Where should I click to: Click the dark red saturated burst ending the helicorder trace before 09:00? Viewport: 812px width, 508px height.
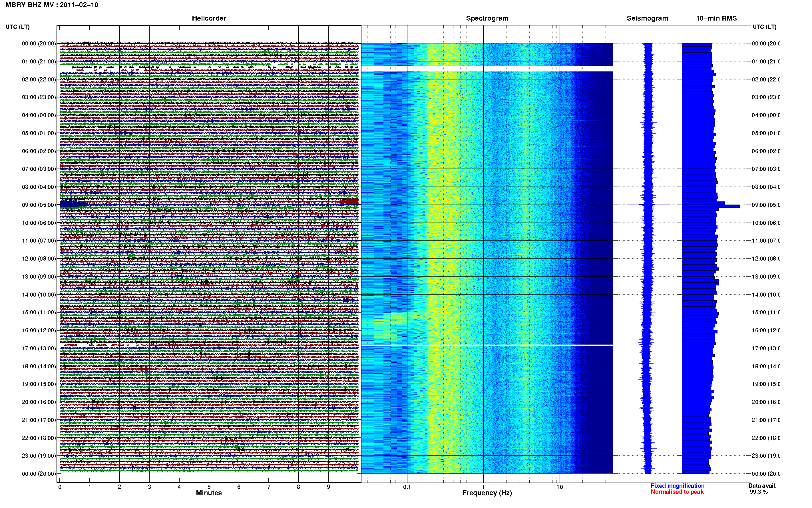click(x=349, y=201)
